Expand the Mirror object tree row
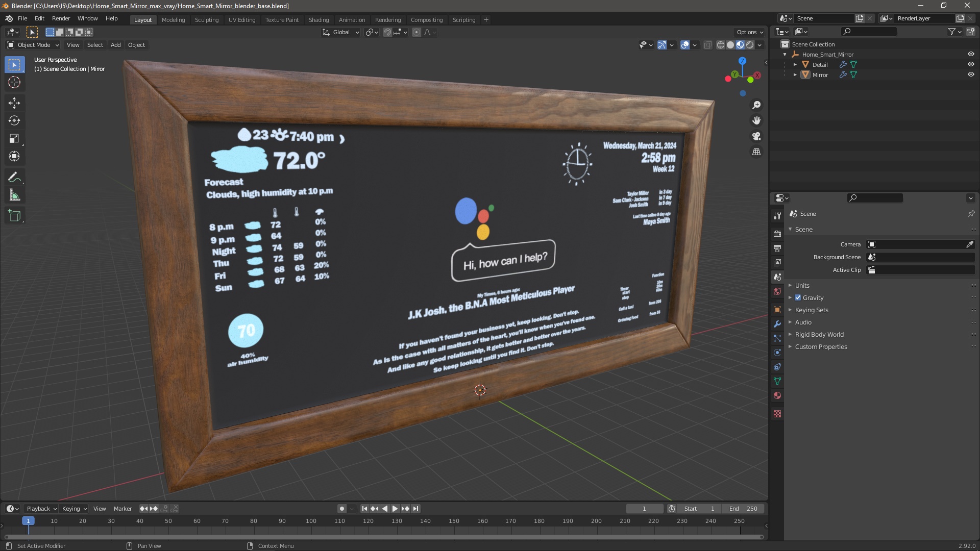Viewport: 980px width, 551px height. tap(795, 75)
